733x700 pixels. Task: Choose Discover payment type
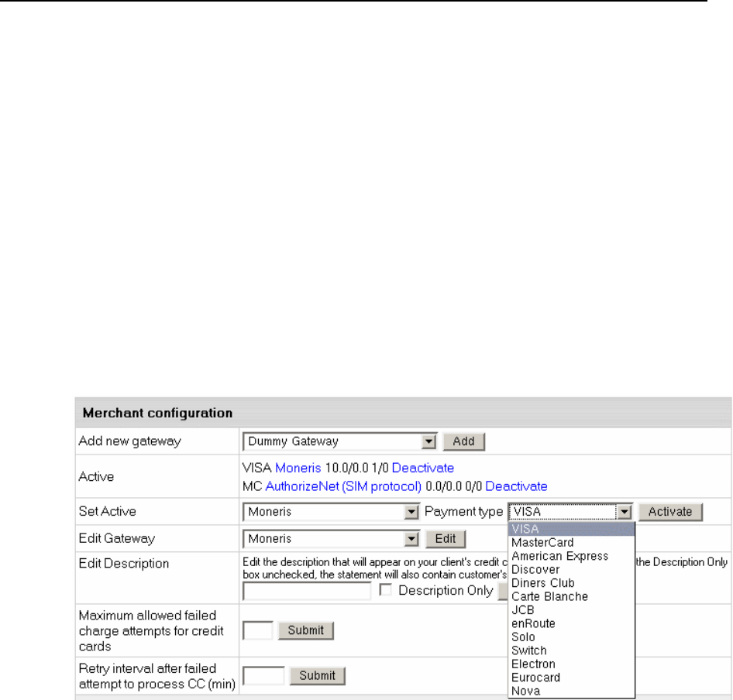click(x=571, y=570)
